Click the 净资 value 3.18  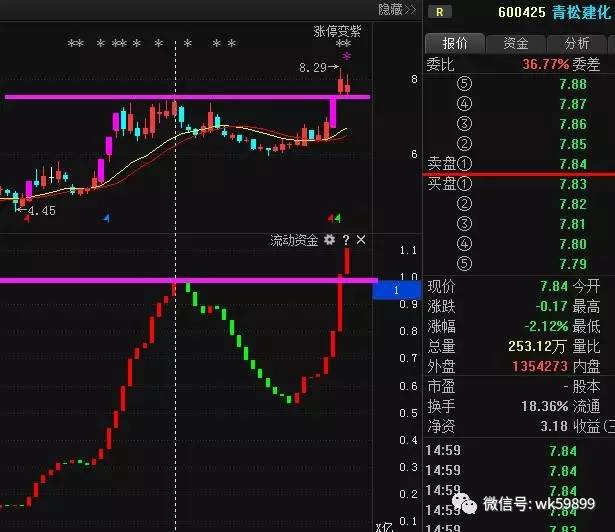pos(554,426)
